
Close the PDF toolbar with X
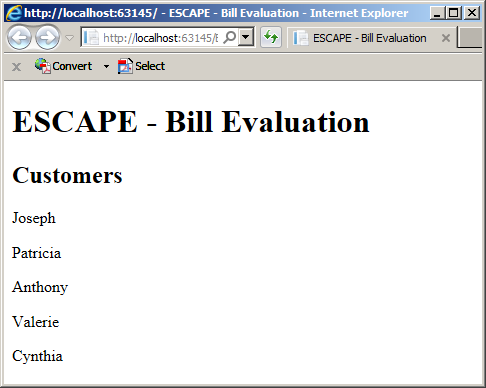point(16,67)
